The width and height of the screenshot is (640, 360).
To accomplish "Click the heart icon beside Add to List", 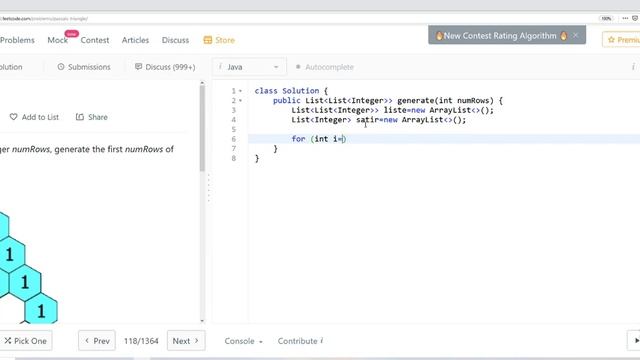I will [x=13, y=117].
